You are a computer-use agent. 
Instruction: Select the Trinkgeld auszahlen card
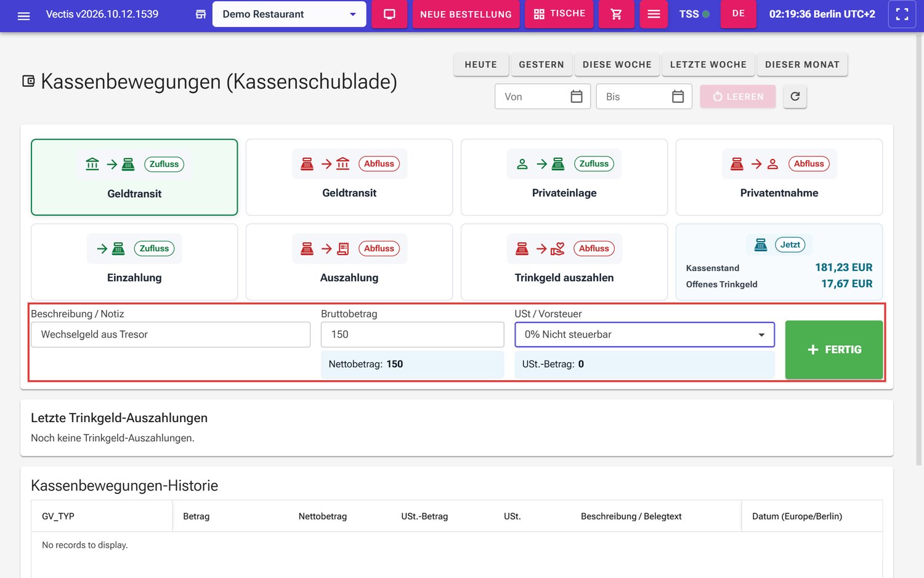(x=564, y=262)
